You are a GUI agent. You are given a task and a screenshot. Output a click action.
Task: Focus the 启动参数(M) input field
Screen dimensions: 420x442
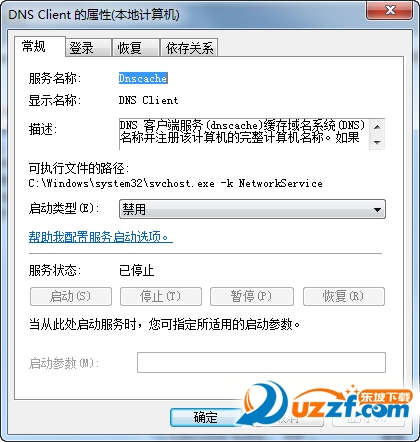[x=261, y=362]
